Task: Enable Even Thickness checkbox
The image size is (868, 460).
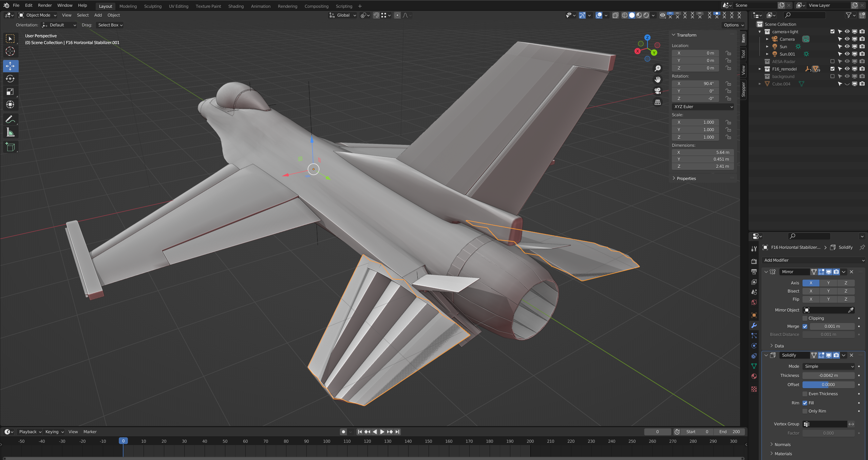Action: [805, 394]
